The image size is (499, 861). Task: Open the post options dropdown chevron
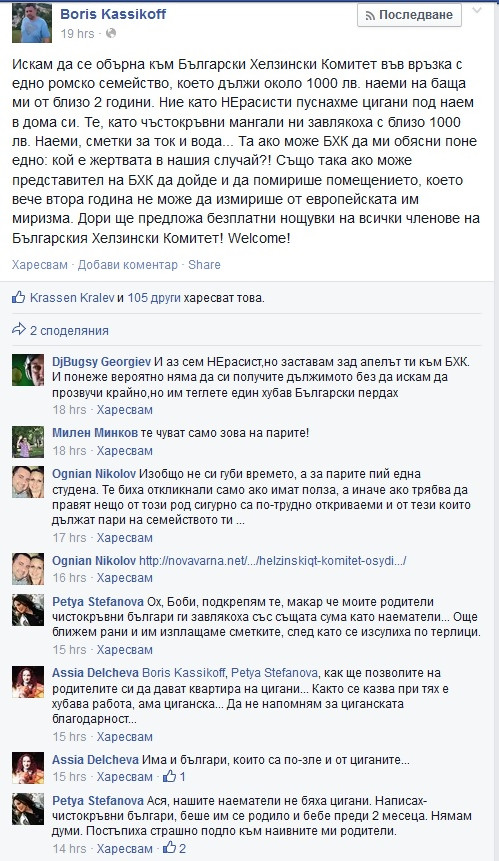[476, 10]
